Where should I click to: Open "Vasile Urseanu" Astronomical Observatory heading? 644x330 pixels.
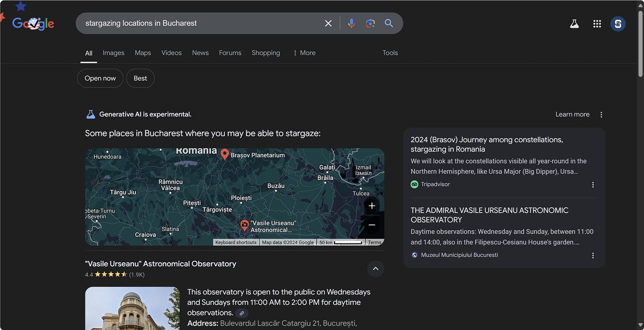point(161,264)
